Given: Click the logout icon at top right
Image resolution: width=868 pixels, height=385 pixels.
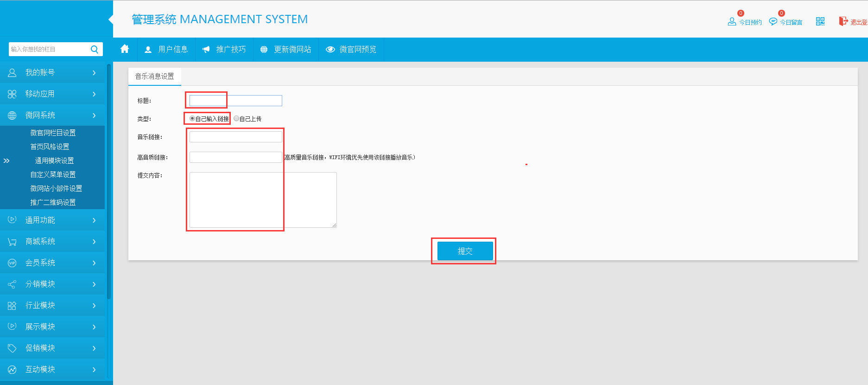Looking at the screenshot, I should tap(843, 21).
